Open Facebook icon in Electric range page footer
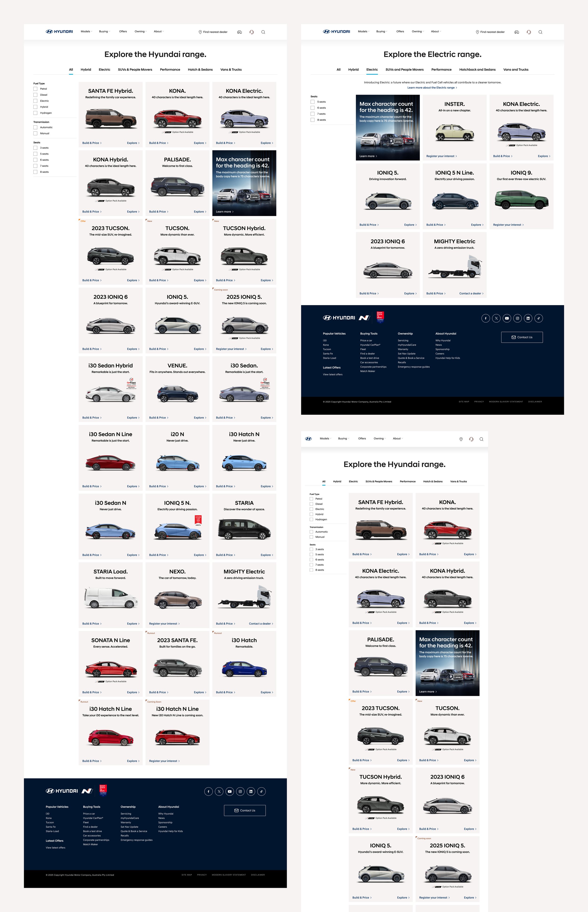This screenshot has height=912, width=588. pyautogui.click(x=486, y=318)
